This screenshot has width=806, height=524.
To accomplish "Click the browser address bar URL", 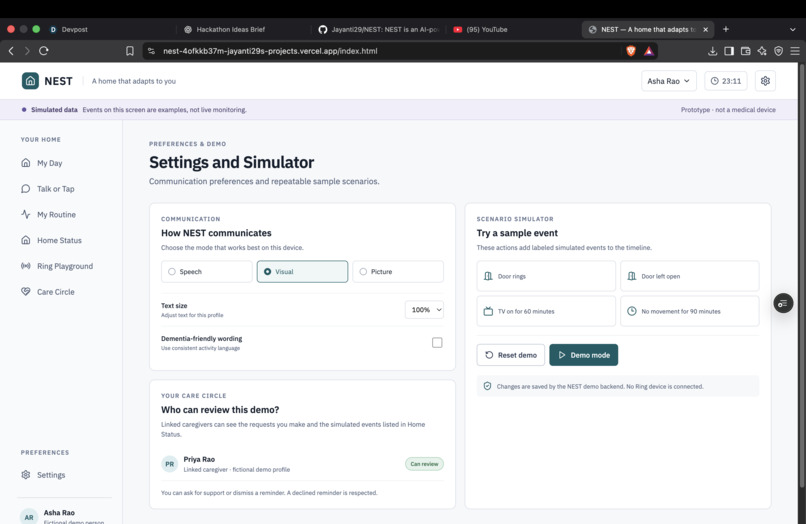I will click(270, 51).
